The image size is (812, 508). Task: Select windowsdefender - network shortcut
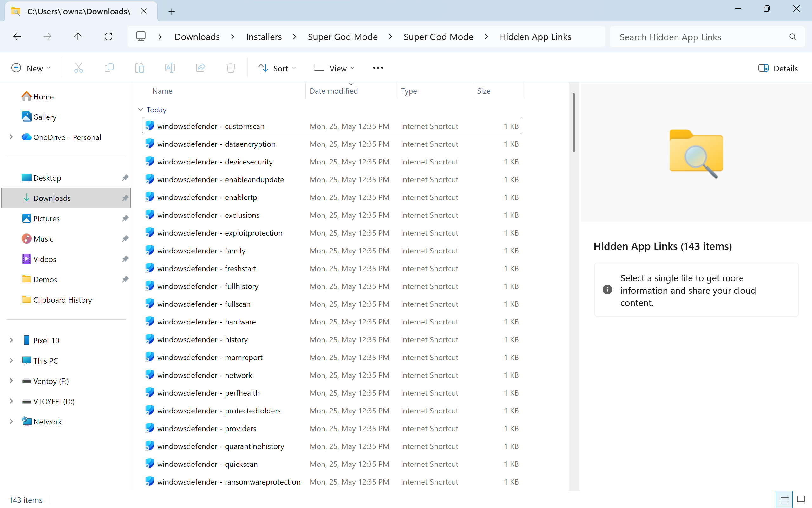[331, 375]
